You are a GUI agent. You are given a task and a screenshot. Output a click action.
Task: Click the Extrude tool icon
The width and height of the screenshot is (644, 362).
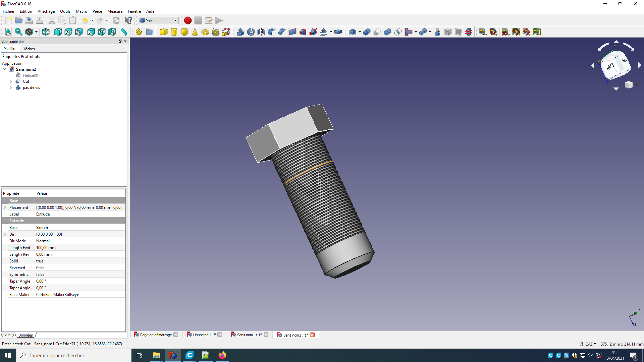240,32
